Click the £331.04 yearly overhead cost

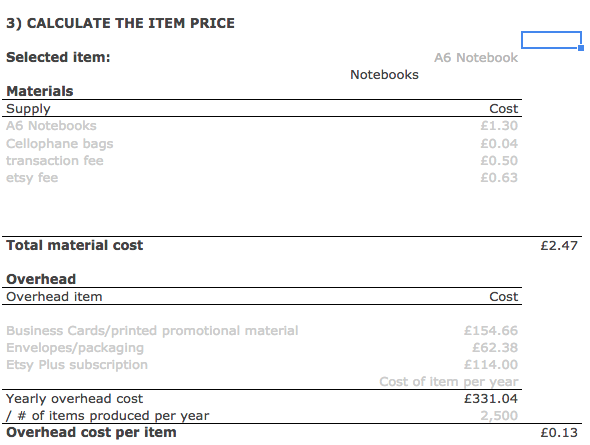(x=491, y=399)
